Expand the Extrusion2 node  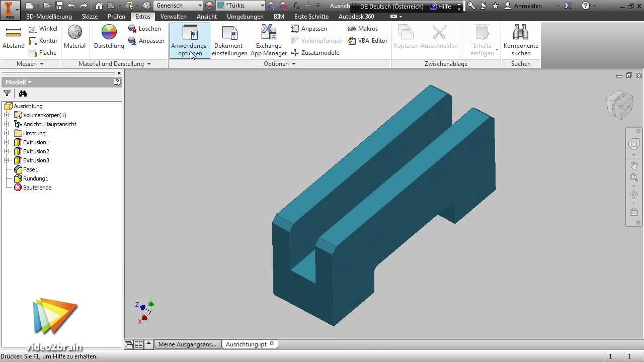[x=7, y=151]
